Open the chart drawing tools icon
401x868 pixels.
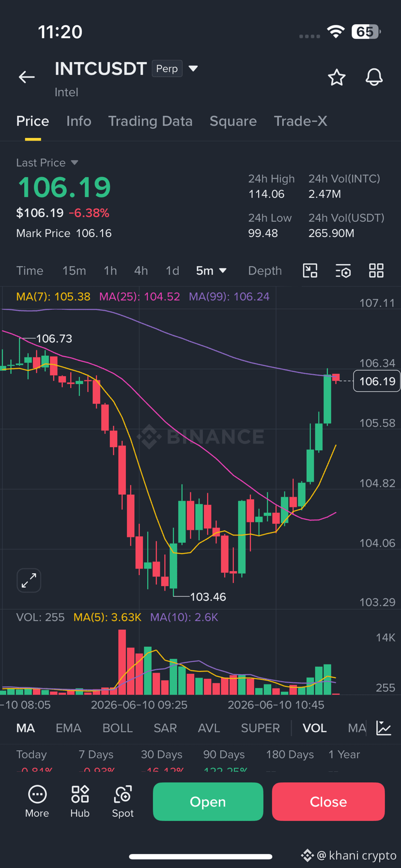[x=310, y=271]
